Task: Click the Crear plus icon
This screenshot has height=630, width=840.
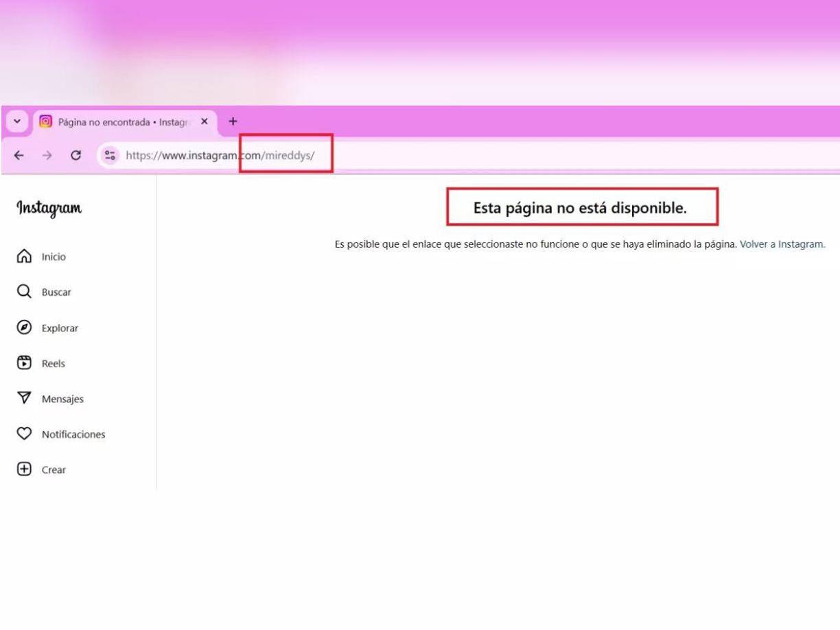Action: pos(24,469)
